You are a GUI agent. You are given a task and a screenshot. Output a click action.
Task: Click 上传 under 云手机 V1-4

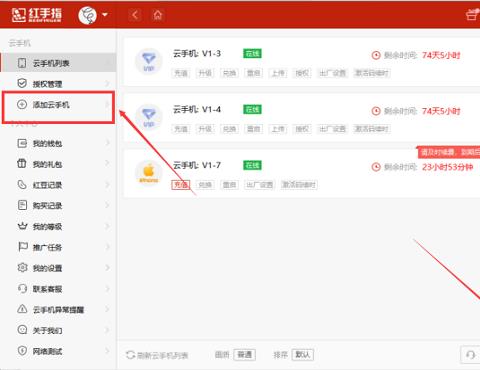278,129
